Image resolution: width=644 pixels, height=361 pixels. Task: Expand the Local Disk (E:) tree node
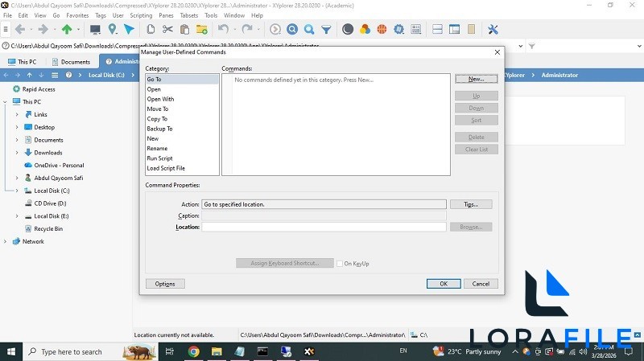tap(17, 216)
